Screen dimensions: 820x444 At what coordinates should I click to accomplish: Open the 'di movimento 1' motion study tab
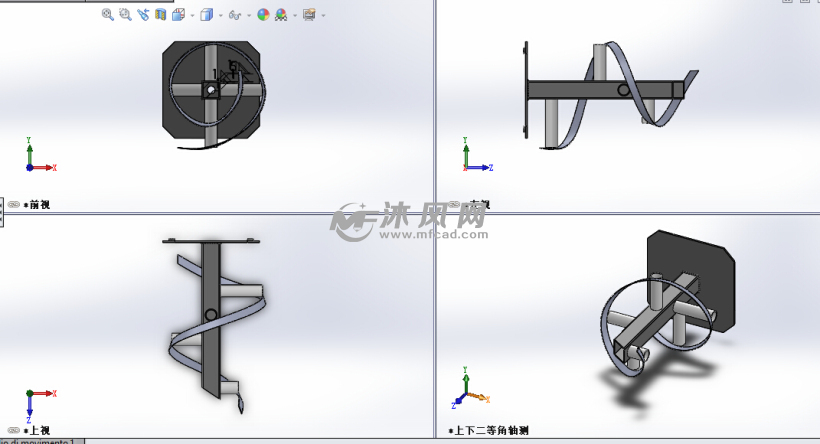click(41, 441)
